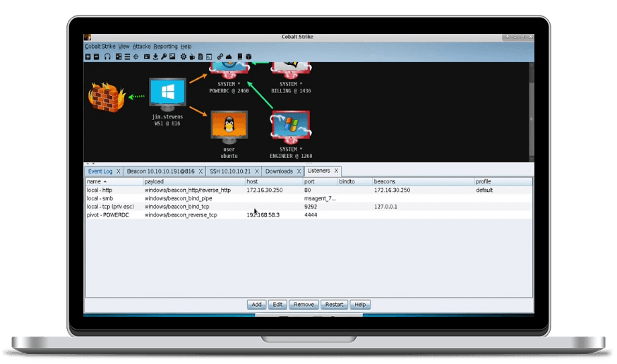Sort by the bindto column header
617x364 pixels.
pyautogui.click(x=355, y=181)
